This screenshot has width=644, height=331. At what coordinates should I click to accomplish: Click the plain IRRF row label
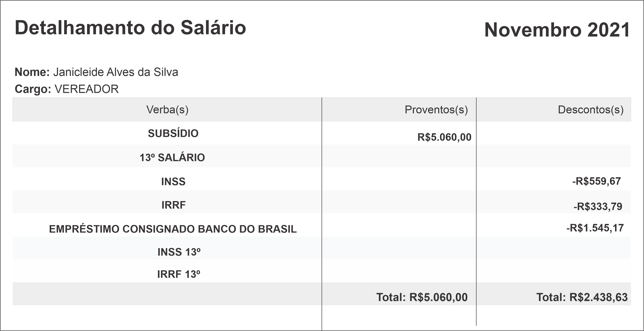click(174, 205)
